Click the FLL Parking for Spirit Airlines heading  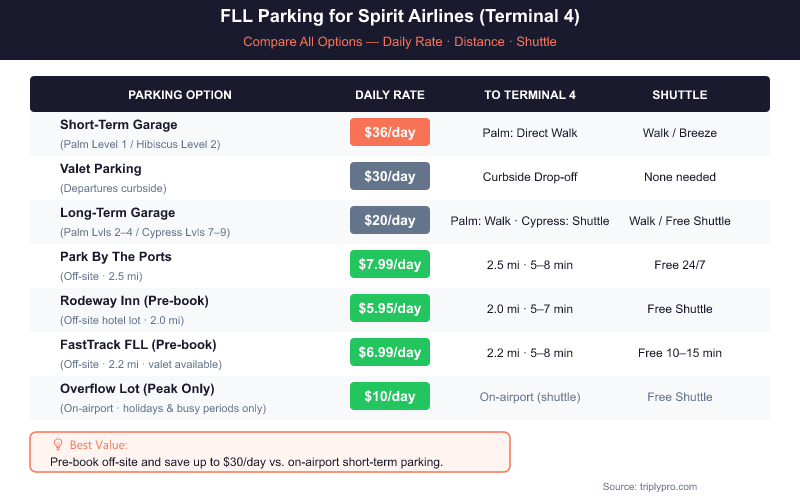pyautogui.click(x=400, y=17)
